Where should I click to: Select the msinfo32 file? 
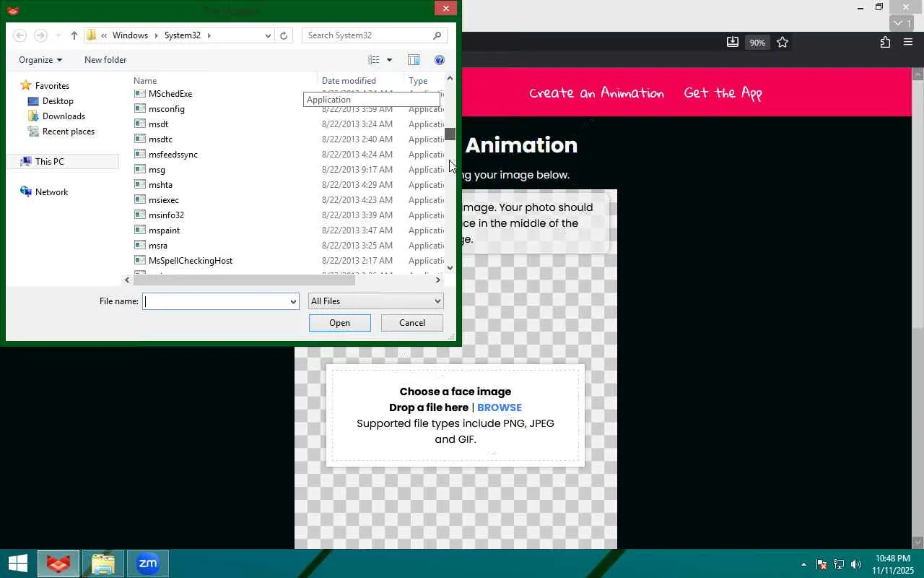coord(166,215)
